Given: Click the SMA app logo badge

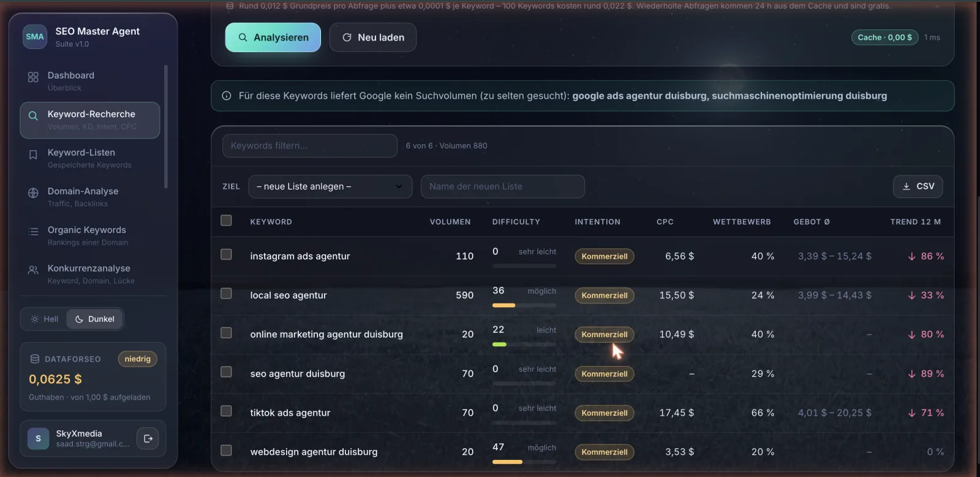Looking at the screenshot, I should tap(35, 37).
